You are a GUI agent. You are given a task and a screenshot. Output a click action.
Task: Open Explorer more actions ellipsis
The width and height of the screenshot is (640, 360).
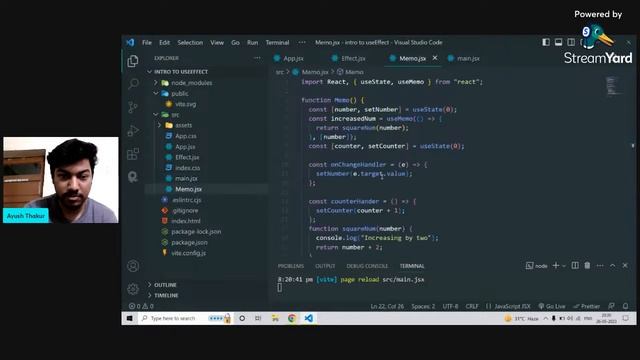coord(257,58)
